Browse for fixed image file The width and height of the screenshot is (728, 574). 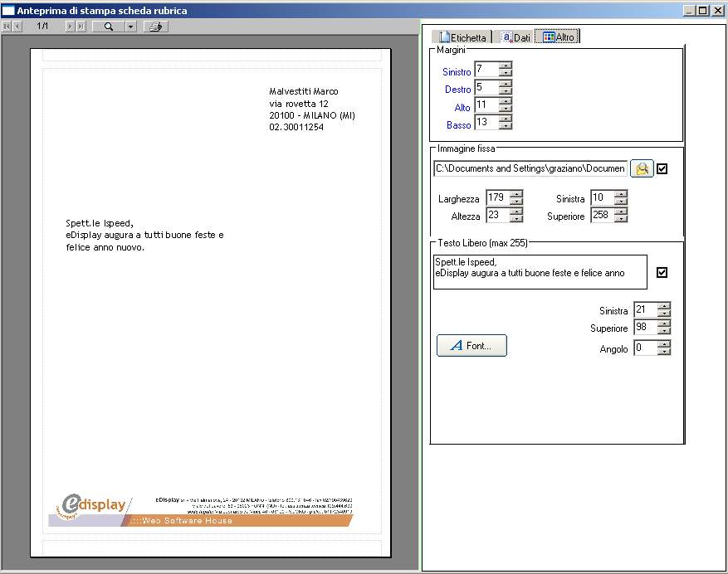tap(642, 168)
